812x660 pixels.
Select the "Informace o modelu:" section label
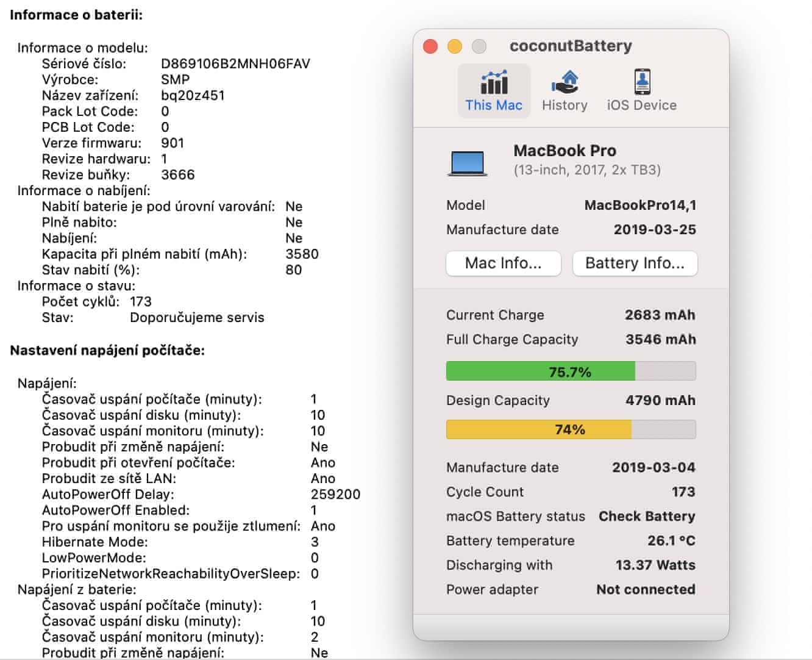coord(82,48)
